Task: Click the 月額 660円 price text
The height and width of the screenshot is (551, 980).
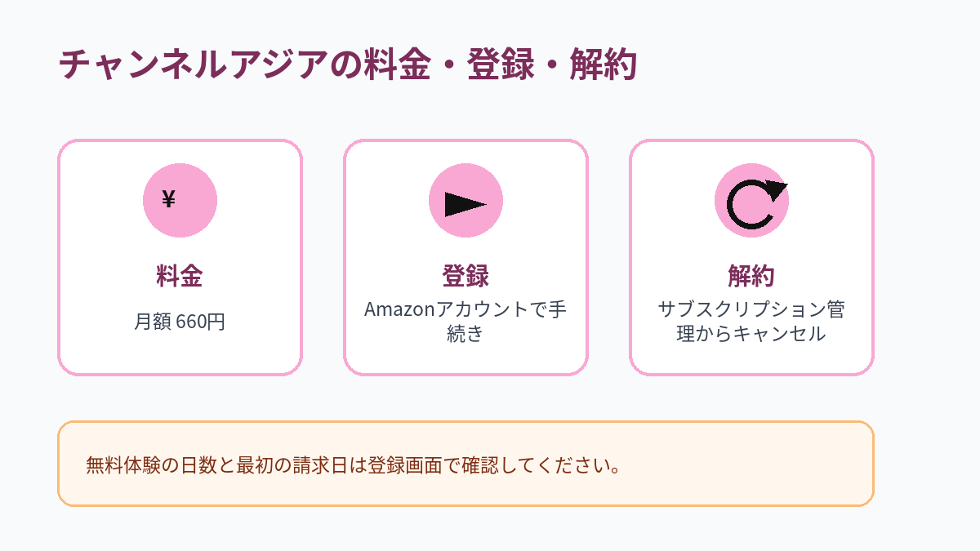Action: 180,322
